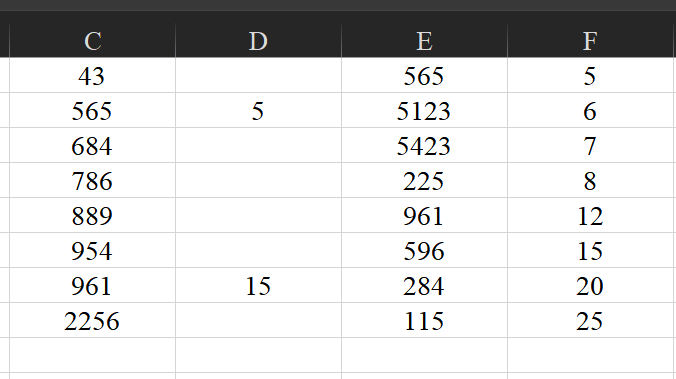Viewport: 676px width, 379px height.
Task: Select the cell with value 5123
Action: pos(424,110)
